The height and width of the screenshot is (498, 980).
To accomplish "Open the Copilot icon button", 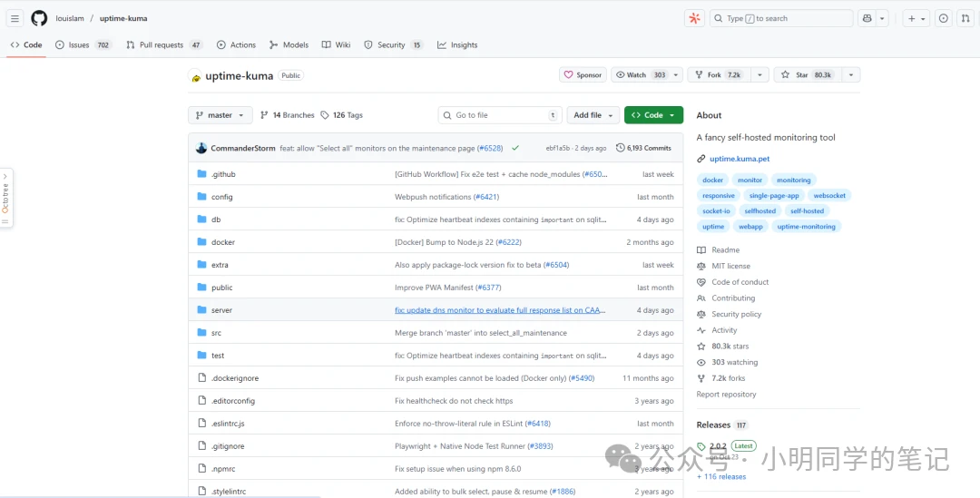I will coord(867,18).
